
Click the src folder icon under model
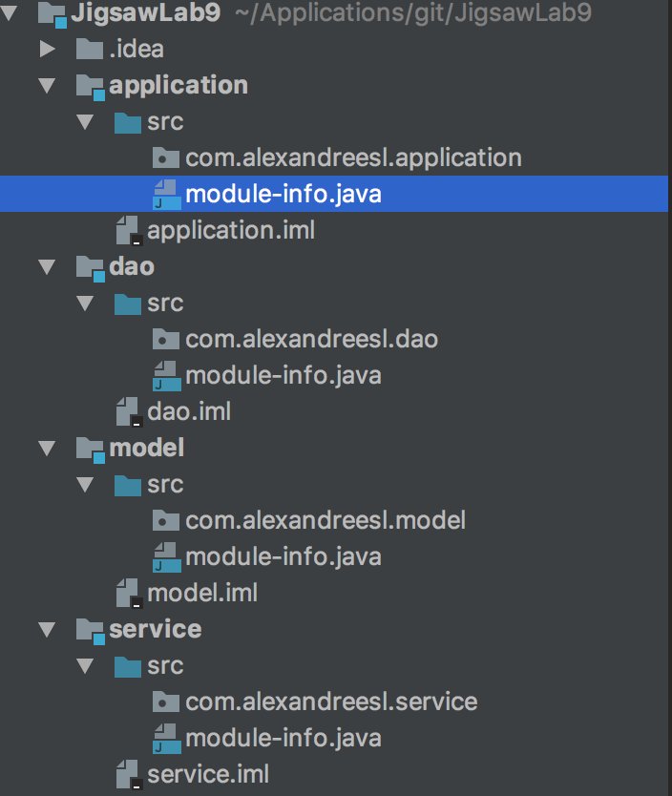127,485
